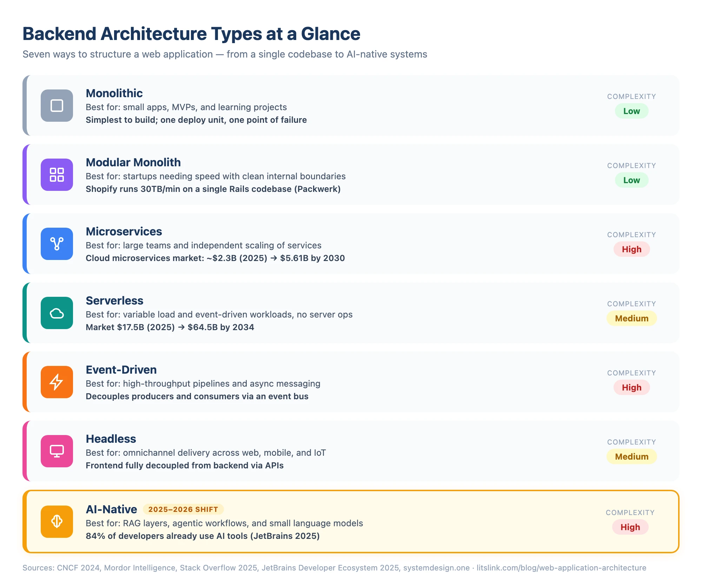Click text 84% of developers already use AI

[203, 536]
